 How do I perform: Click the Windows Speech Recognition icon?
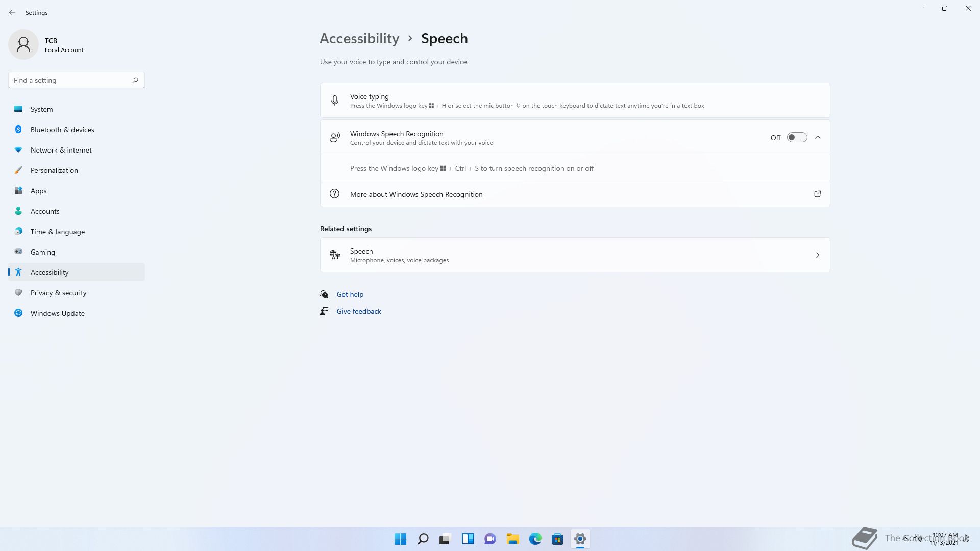click(335, 138)
